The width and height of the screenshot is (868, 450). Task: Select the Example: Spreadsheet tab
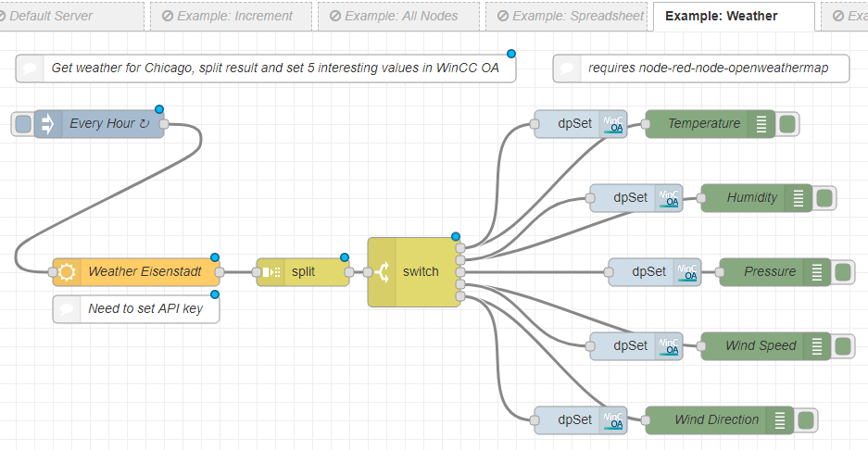point(569,16)
